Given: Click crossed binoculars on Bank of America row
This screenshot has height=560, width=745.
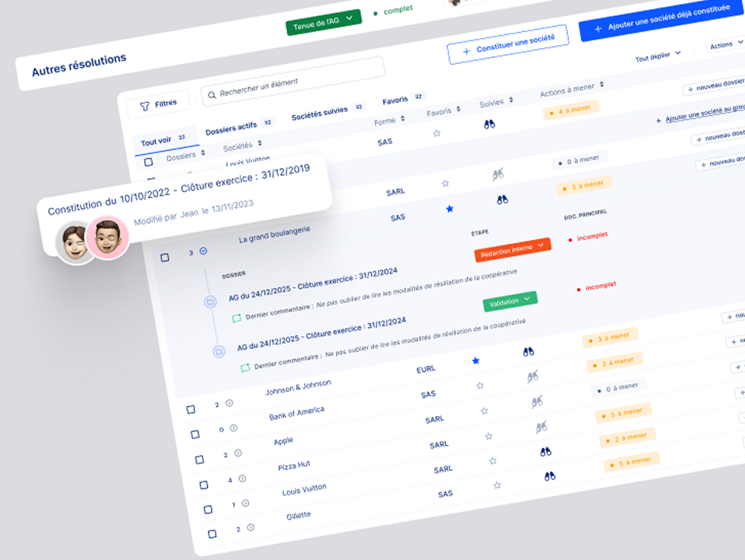Looking at the screenshot, I should 532,377.
